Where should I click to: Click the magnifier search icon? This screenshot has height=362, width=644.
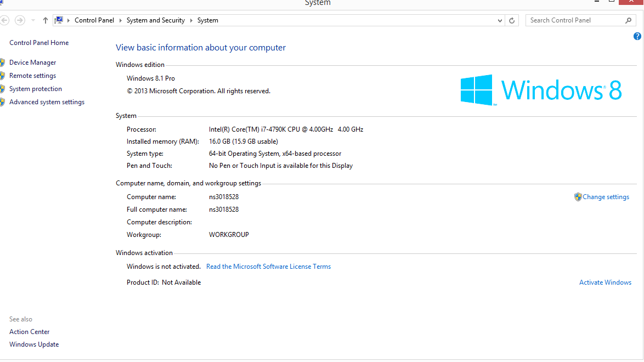pyautogui.click(x=629, y=20)
